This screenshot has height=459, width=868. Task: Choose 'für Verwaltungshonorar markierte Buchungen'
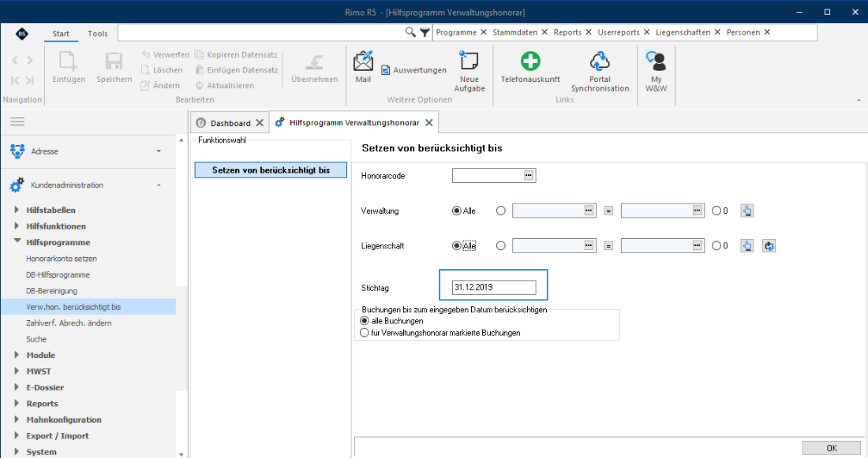365,333
